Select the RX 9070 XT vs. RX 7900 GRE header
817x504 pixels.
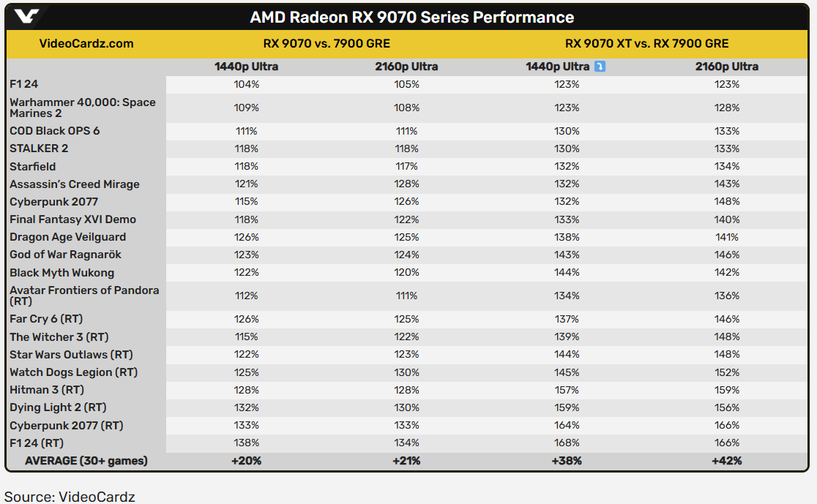pos(646,43)
